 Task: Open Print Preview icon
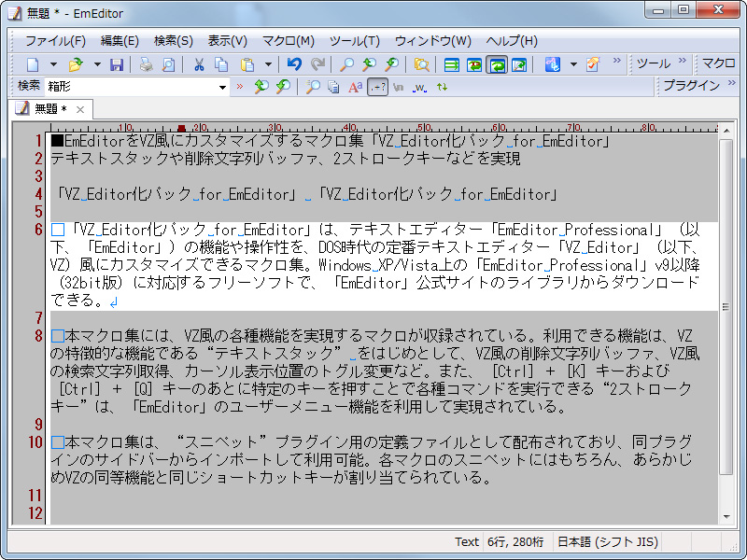pos(168,64)
